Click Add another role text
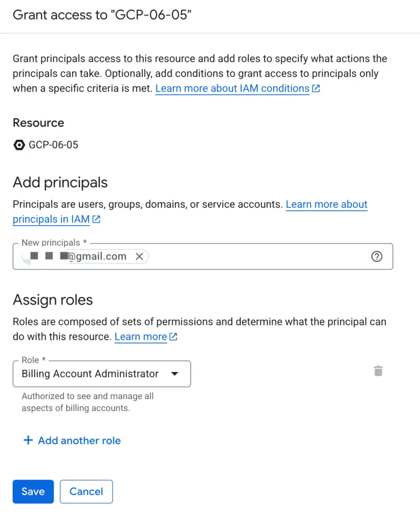This screenshot has width=420, height=524. point(79,440)
